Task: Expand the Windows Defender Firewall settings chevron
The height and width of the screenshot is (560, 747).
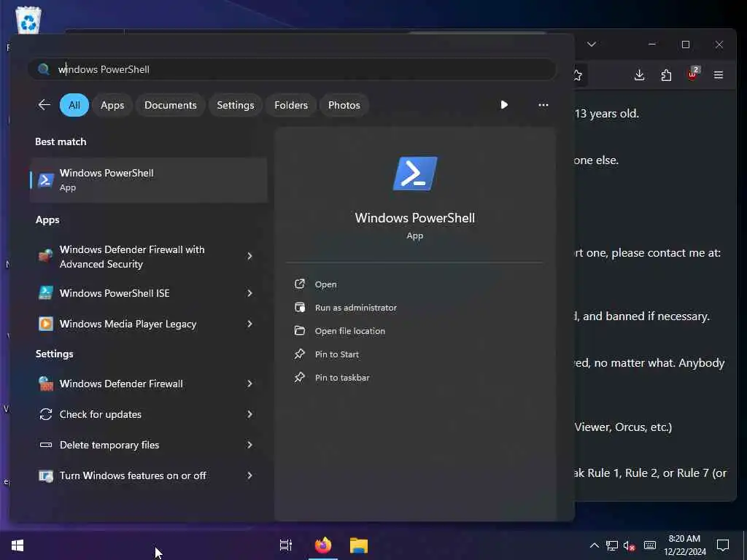Action: 249,384
